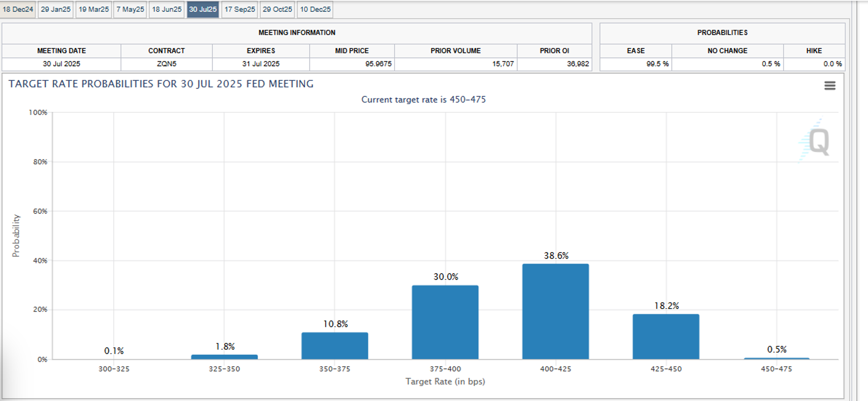The height and width of the screenshot is (401, 868).
Task: Click the 0.5 % no change table value
Action: (771, 64)
